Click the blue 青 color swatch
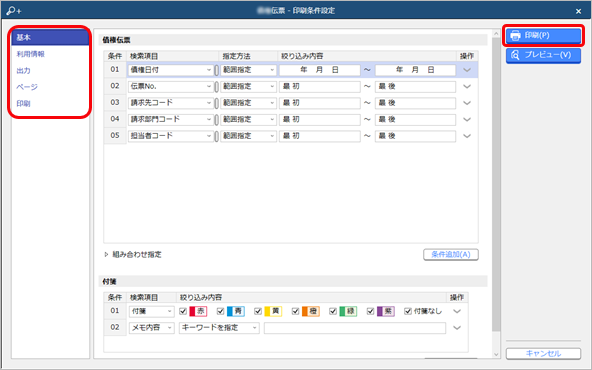The height and width of the screenshot is (370, 592). tap(236, 311)
